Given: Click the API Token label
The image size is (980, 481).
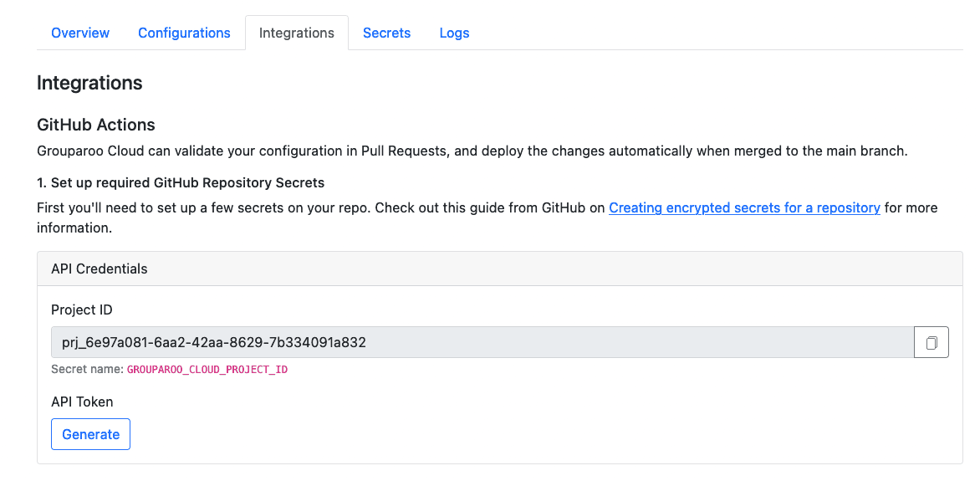Looking at the screenshot, I should click(82, 402).
